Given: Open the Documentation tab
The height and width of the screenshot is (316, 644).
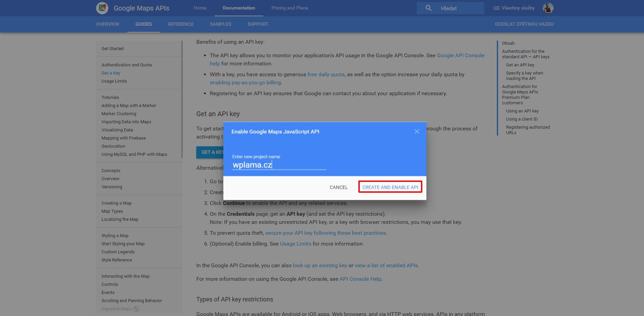Looking at the screenshot, I should (x=239, y=8).
